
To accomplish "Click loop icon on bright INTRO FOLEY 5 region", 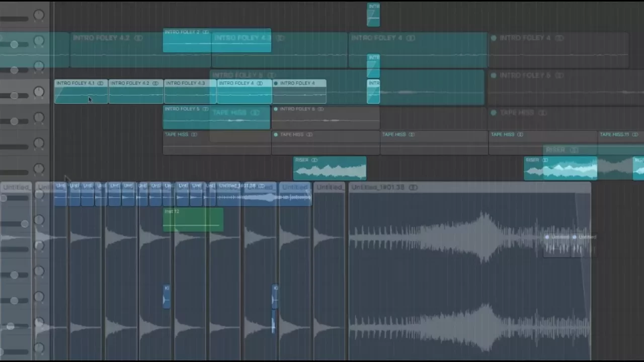I will [x=205, y=109].
